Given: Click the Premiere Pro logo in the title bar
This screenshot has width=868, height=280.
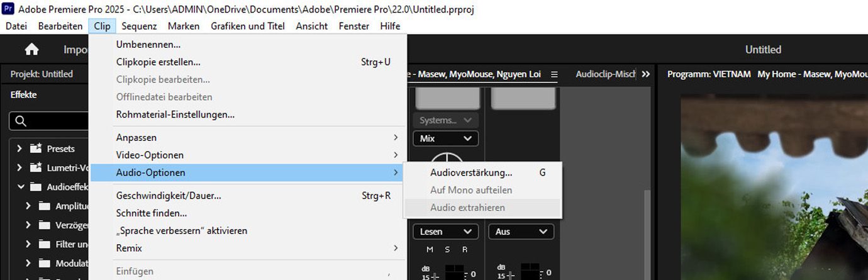Looking at the screenshot, I should (8, 9).
